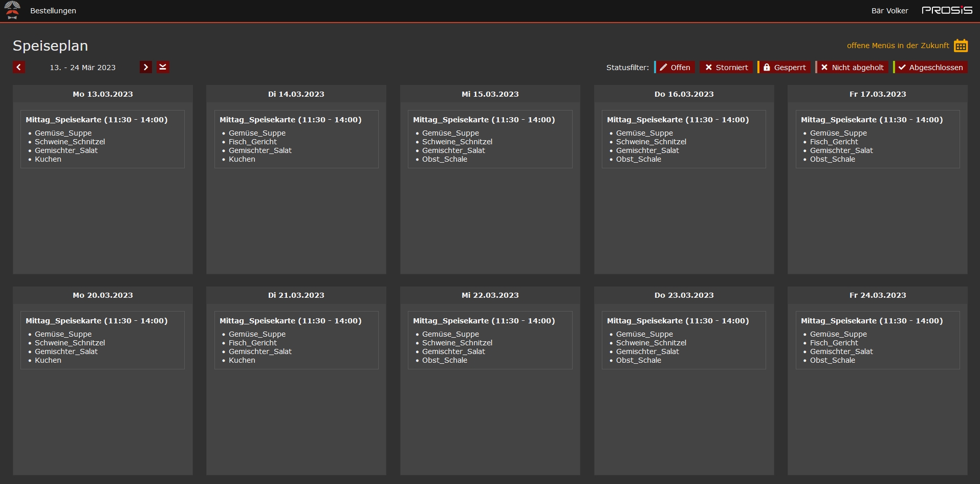The height and width of the screenshot is (484, 980).
Task: Select the Do 16.03.2023 day header
Action: click(x=684, y=94)
